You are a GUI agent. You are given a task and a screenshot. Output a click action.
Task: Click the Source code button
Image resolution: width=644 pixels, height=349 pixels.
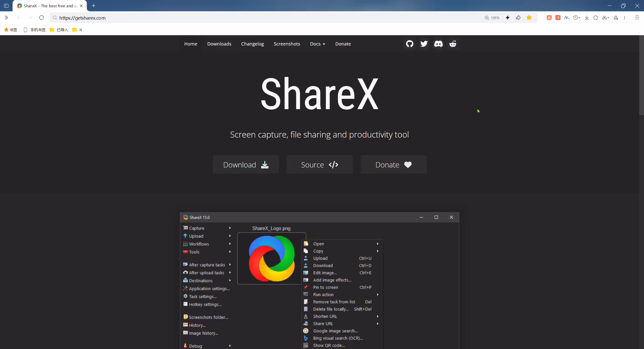[x=319, y=165]
